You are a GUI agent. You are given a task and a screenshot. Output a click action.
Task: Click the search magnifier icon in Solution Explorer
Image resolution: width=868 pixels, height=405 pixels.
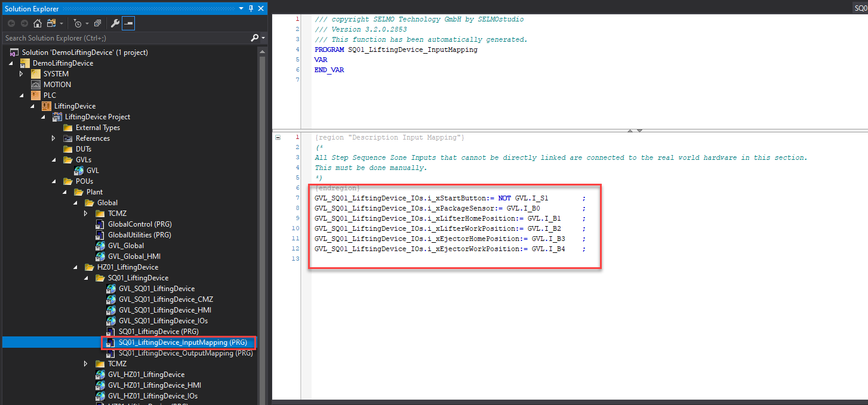255,38
